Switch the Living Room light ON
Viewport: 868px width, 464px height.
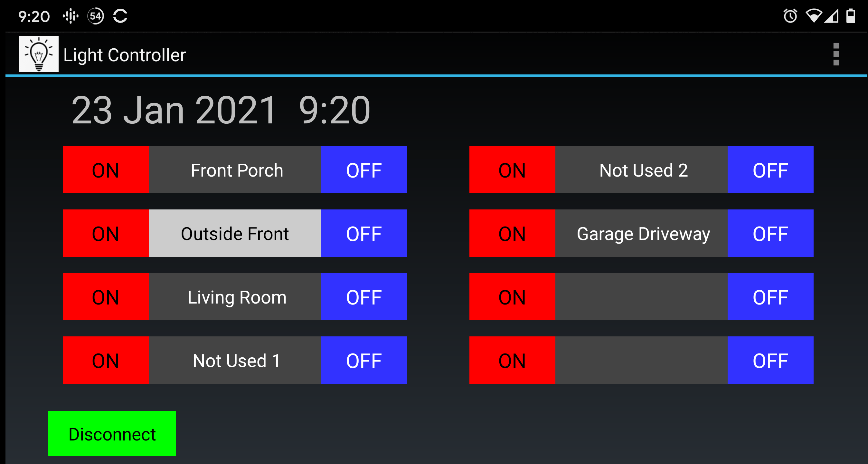coord(105,297)
